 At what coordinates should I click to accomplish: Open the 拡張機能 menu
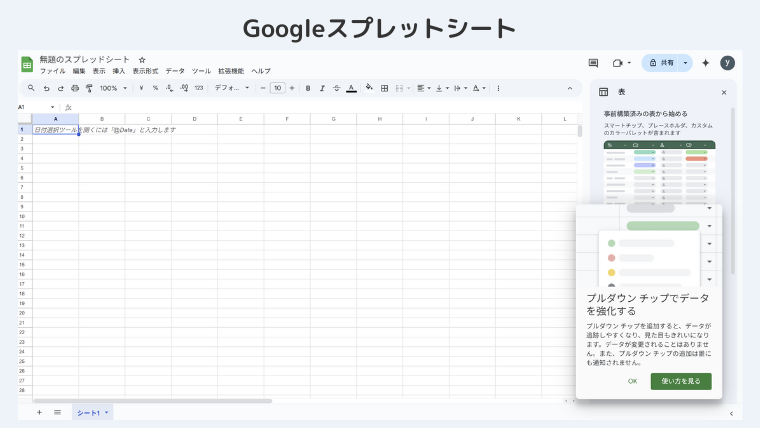click(231, 71)
